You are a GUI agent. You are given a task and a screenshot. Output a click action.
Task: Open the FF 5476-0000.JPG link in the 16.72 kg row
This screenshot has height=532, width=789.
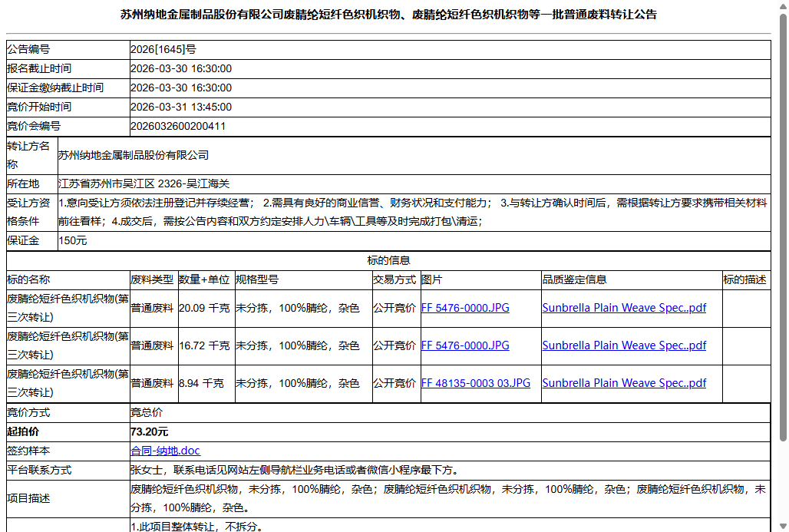465,345
